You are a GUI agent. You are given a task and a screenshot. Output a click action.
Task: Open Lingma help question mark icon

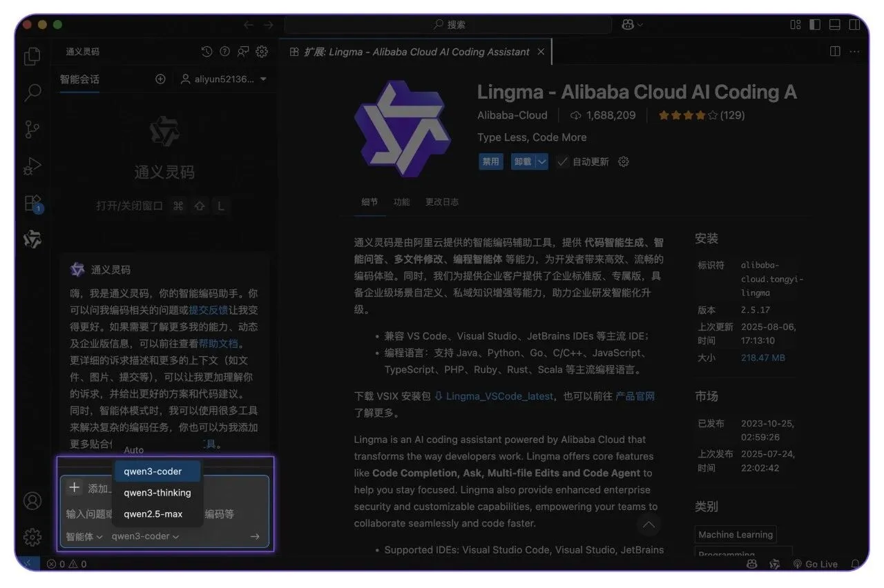(x=224, y=52)
